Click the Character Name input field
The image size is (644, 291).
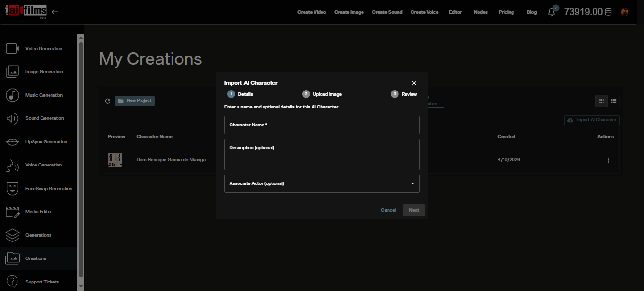[x=322, y=125]
